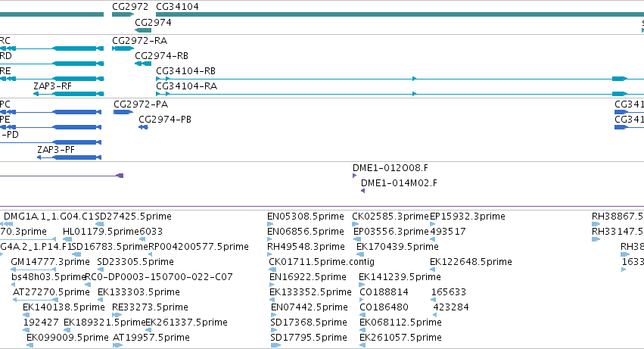644x349 pixels.
Task: Select the CG2972 gene arrow glyph
Action: coord(123,14)
